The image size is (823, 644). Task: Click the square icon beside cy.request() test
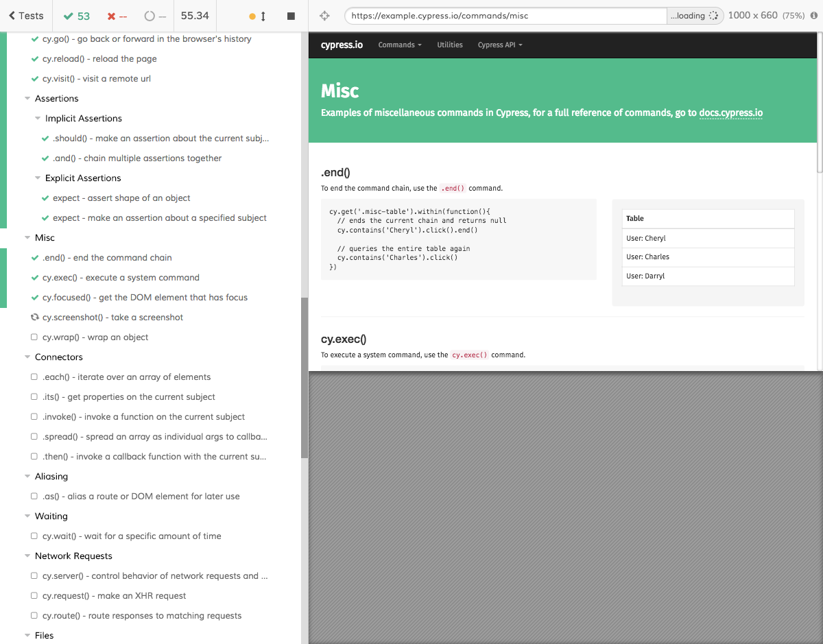[x=34, y=596]
